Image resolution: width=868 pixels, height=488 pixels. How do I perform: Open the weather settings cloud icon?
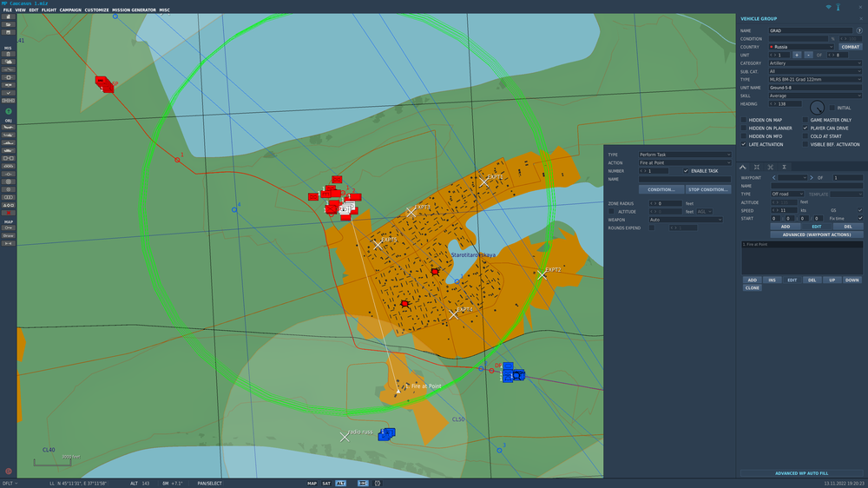click(9, 62)
